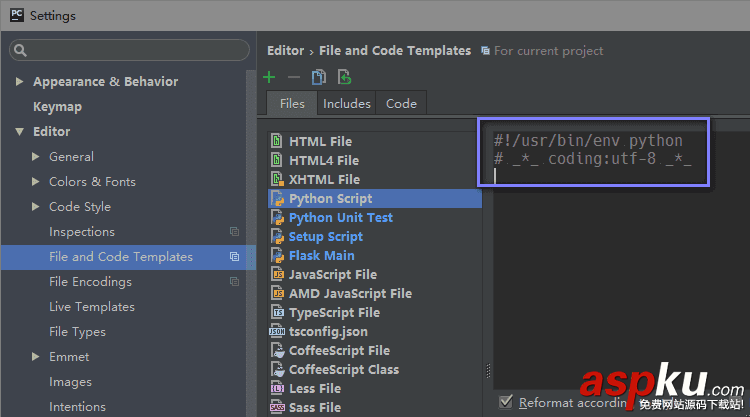
Task: Expand the Code Style node
Action: 35,207
